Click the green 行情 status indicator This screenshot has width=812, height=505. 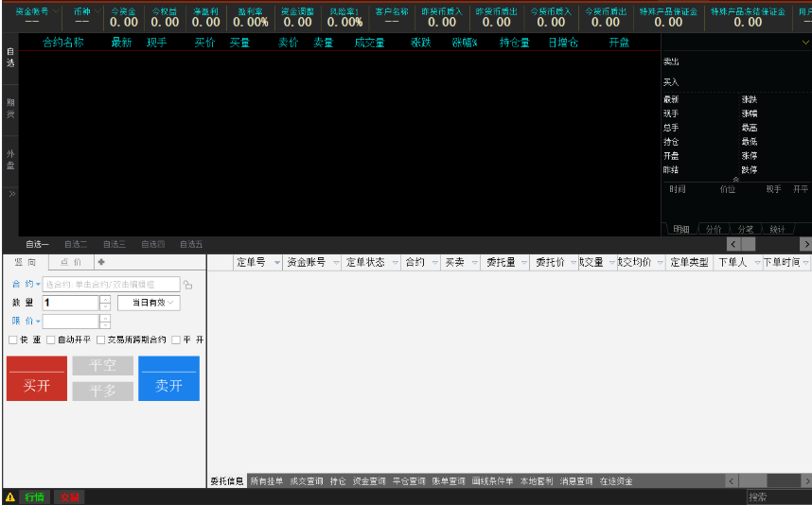(x=34, y=496)
